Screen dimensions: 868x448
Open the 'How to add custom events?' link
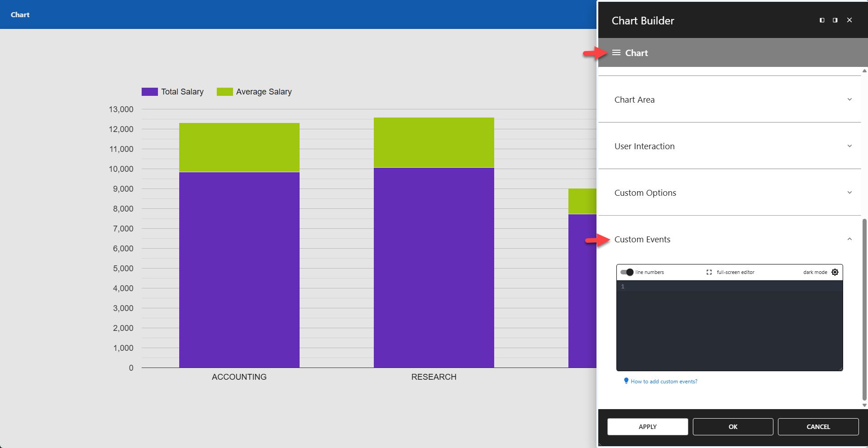click(x=664, y=381)
